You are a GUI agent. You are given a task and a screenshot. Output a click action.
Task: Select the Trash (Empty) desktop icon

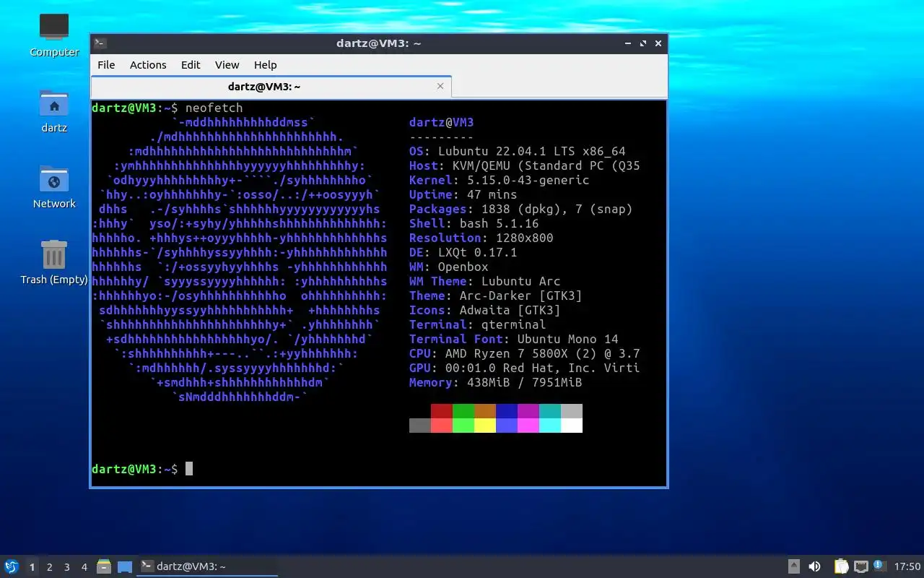(54, 263)
